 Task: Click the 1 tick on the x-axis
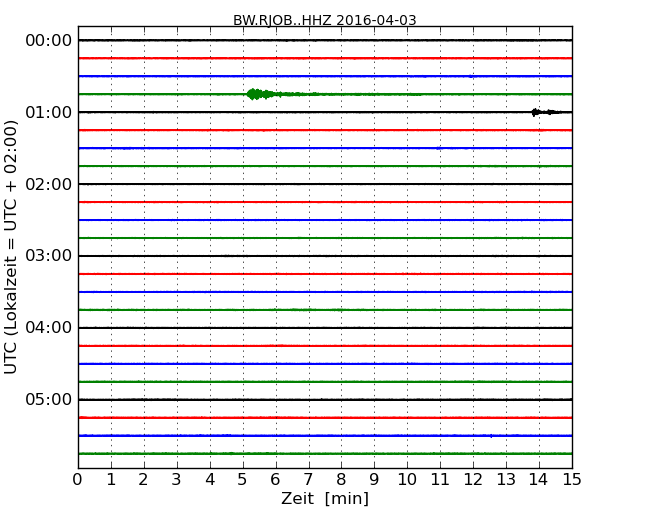111,480
